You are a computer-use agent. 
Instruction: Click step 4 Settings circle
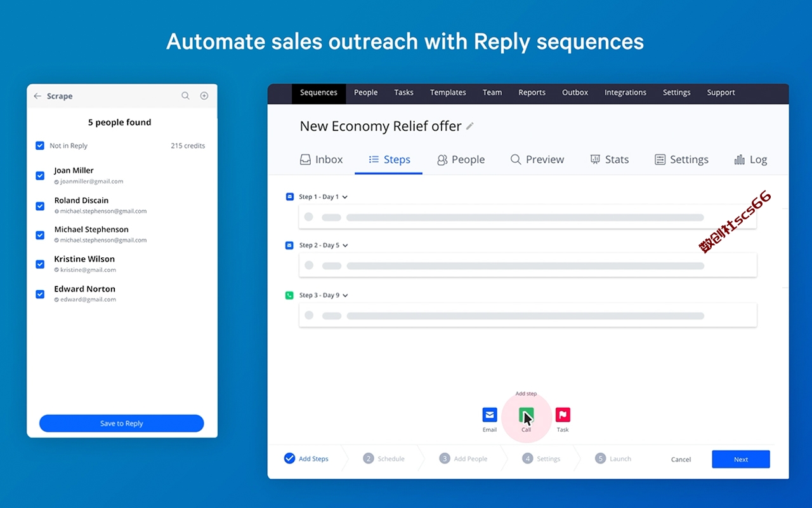pyautogui.click(x=528, y=458)
